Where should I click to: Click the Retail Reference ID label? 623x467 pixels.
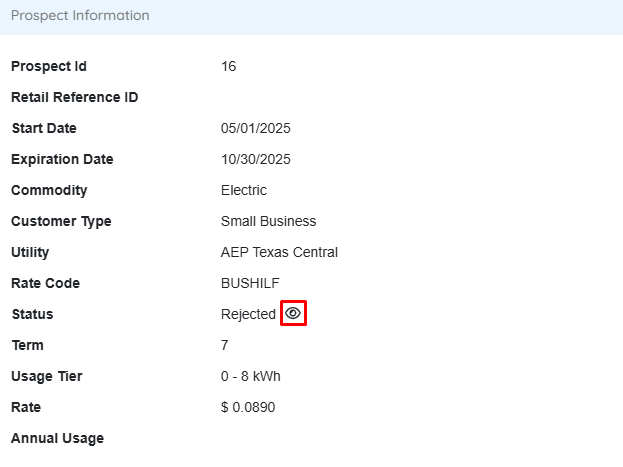point(74,98)
